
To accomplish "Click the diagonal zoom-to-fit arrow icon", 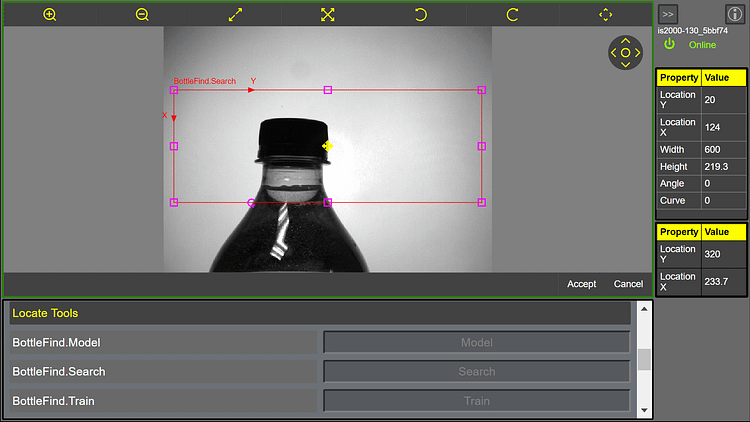I will [x=235, y=15].
